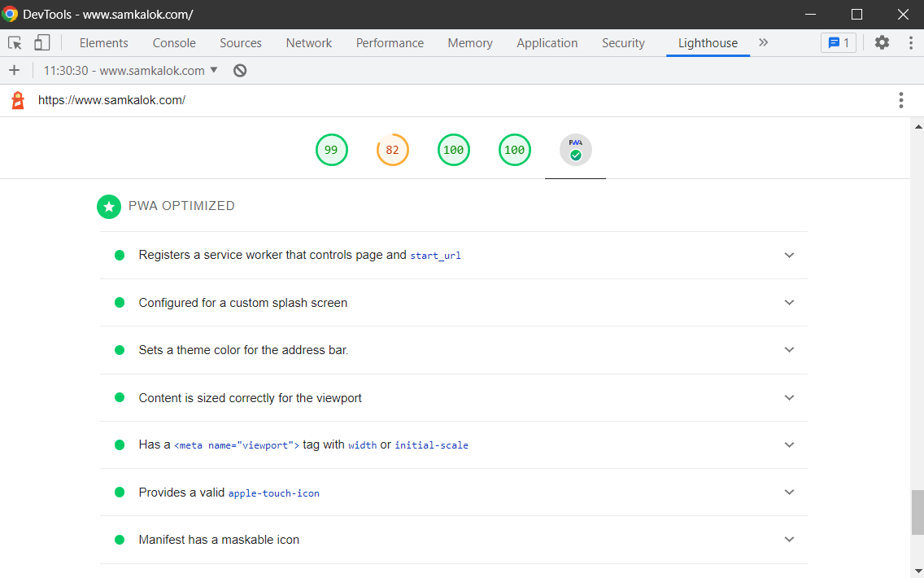924x578 pixels.
Task: Click the Lighthouse logo next to the URL
Action: click(18, 100)
